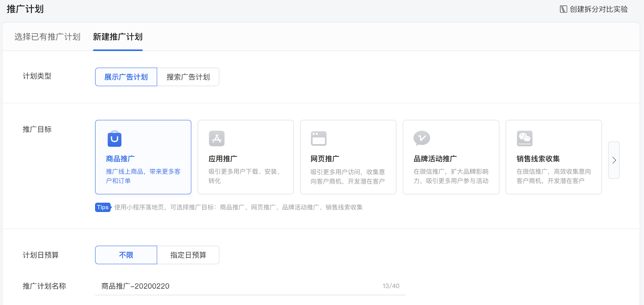This screenshot has width=644, height=305.
Task: Choose 指定日预算 budget option
Action: (188, 255)
